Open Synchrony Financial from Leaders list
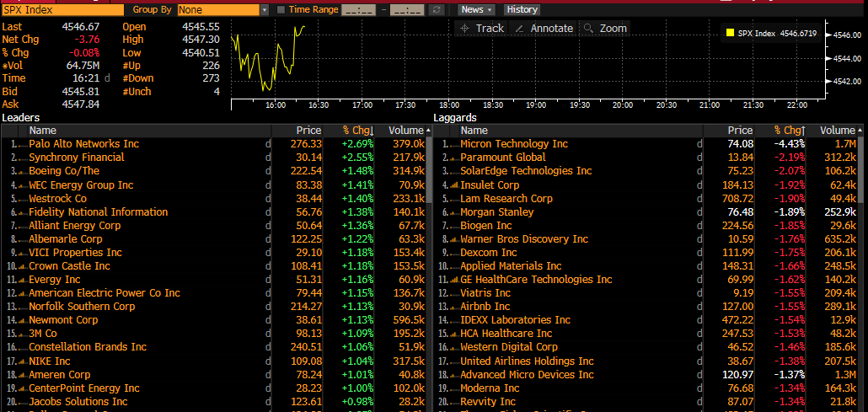 [77, 158]
